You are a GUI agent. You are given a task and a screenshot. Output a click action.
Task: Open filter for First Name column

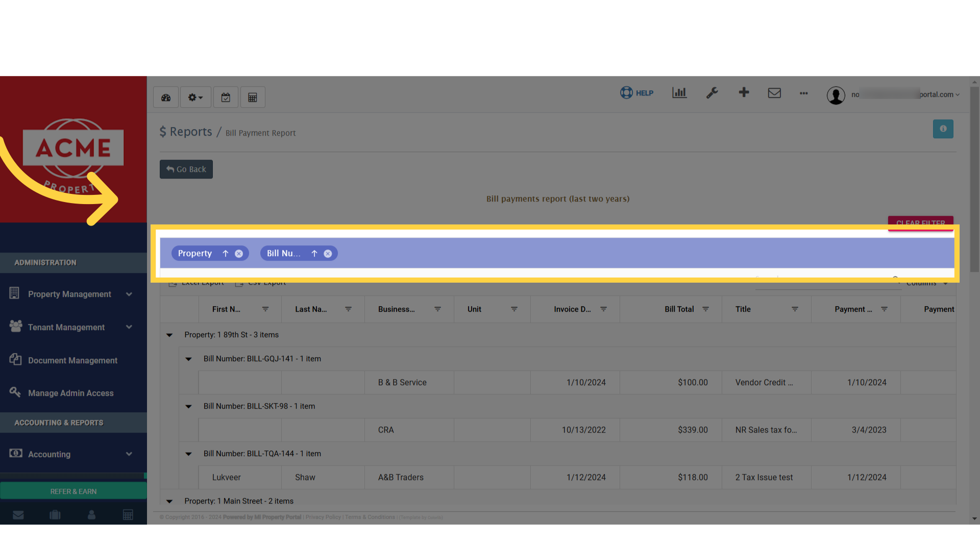click(265, 309)
